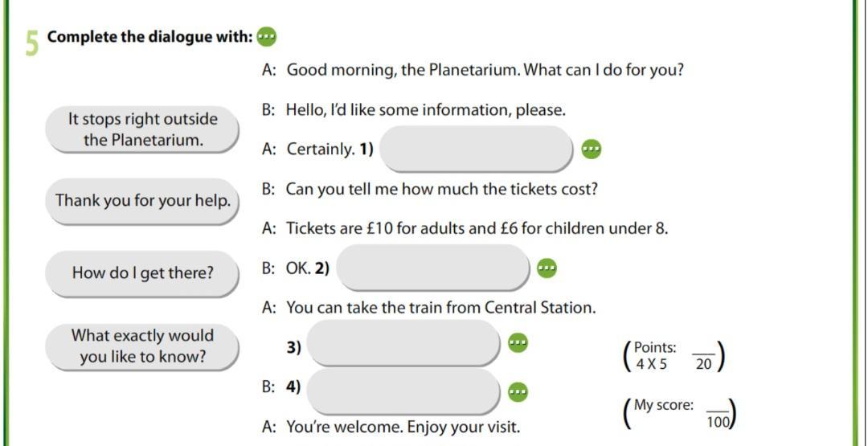The height and width of the screenshot is (446, 868).
Task: Click the green dots icon next to blank 4
Action: pos(518,391)
